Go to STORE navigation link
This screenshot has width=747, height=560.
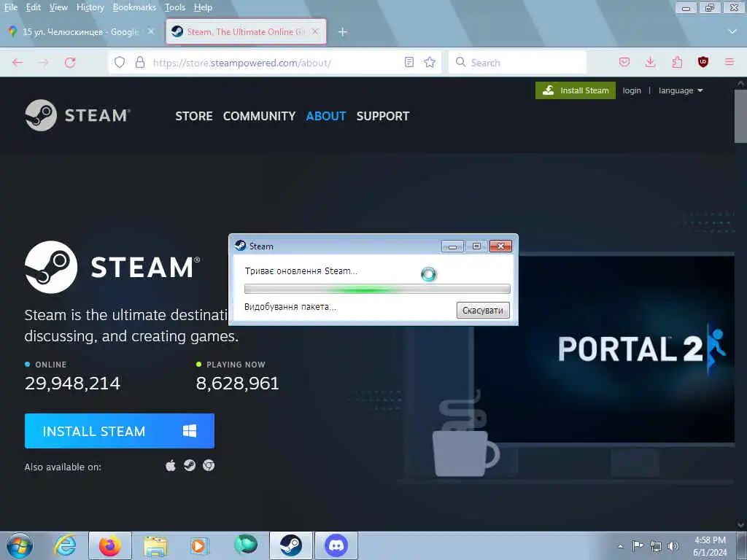194,116
